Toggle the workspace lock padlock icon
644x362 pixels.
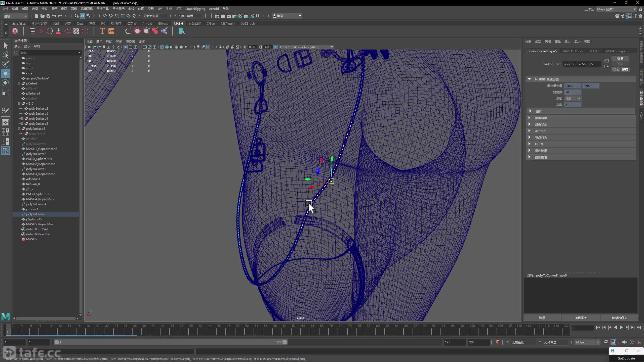click(640, 9)
